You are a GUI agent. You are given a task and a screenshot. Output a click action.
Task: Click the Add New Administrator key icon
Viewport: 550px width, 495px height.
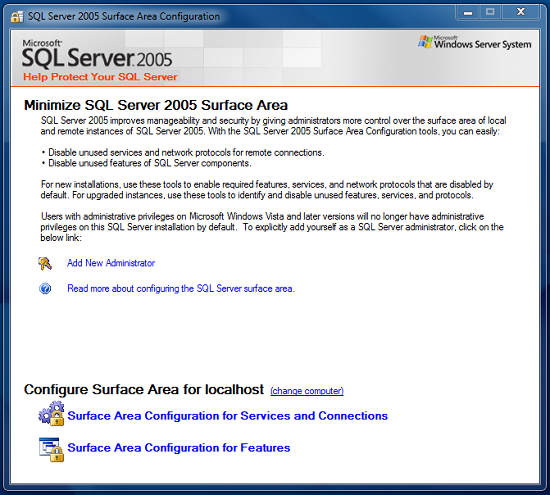coord(45,263)
